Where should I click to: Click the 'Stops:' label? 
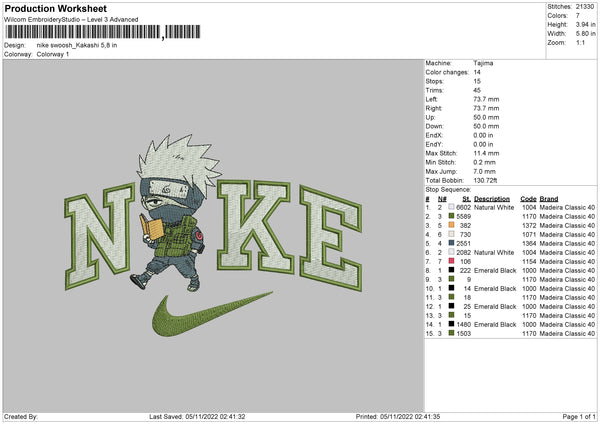point(435,81)
